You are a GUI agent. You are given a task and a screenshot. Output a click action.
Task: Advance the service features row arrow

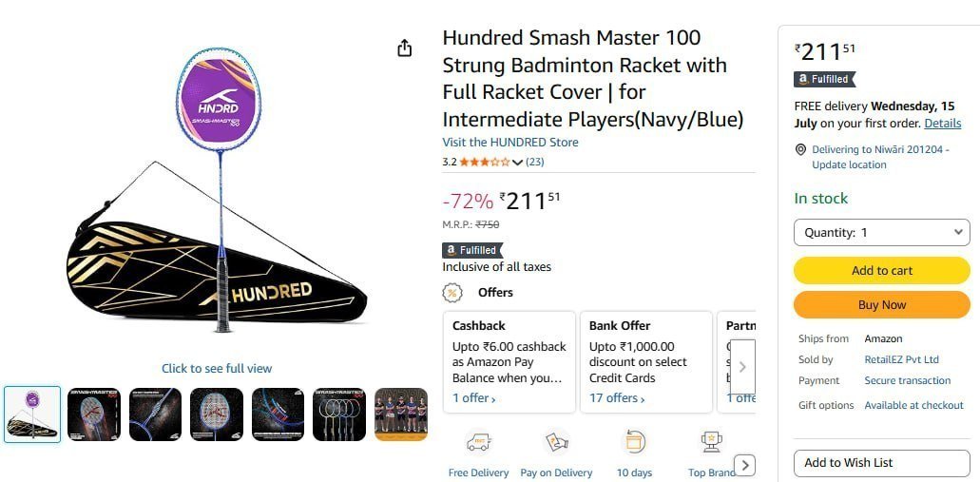(x=744, y=465)
